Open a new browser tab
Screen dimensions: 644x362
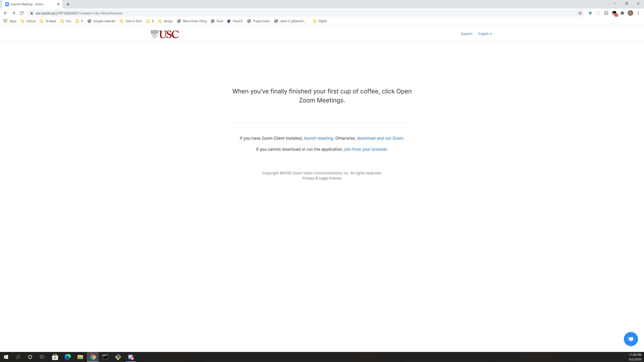pyautogui.click(x=68, y=4)
